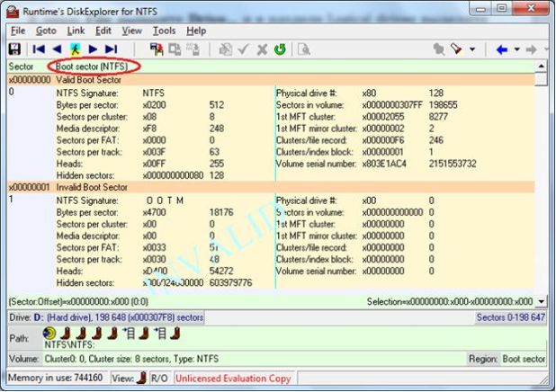Select the 'Invalid Boot Sector' row

click(271, 187)
